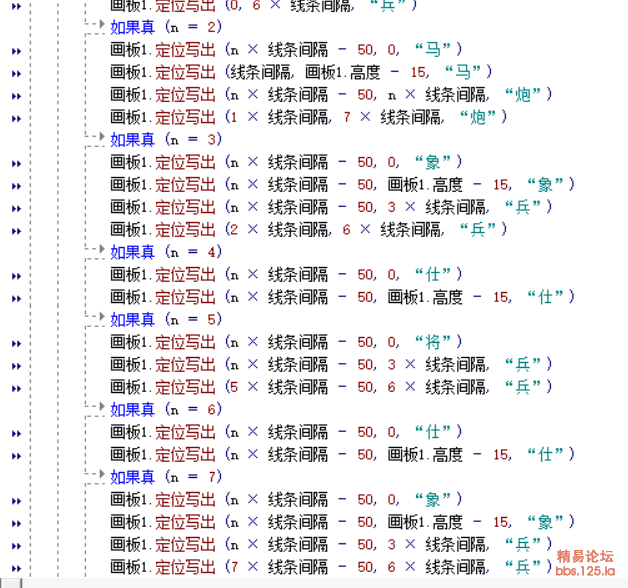Viewport: 628px width, 588px height.
Task: Select the text 如果真 (n = 4)
Action: (x=166, y=252)
